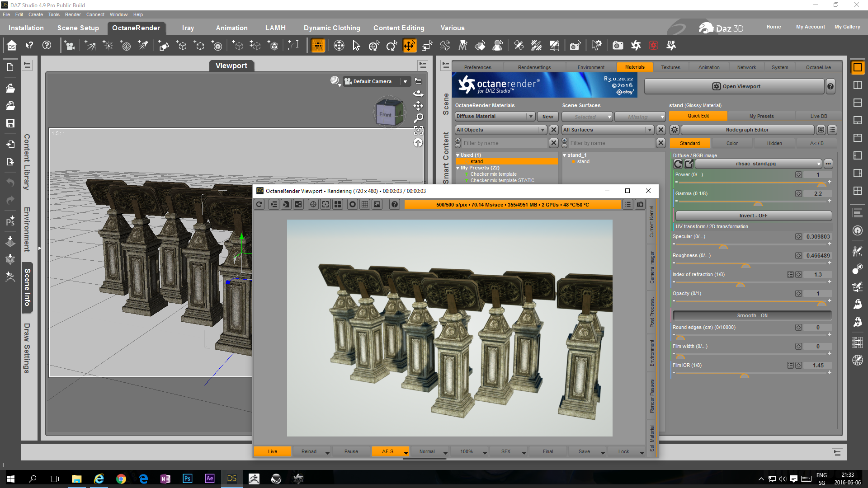Image resolution: width=868 pixels, height=488 pixels.
Task: Switch to the Rendersettings tab
Action: coord(534,68)
